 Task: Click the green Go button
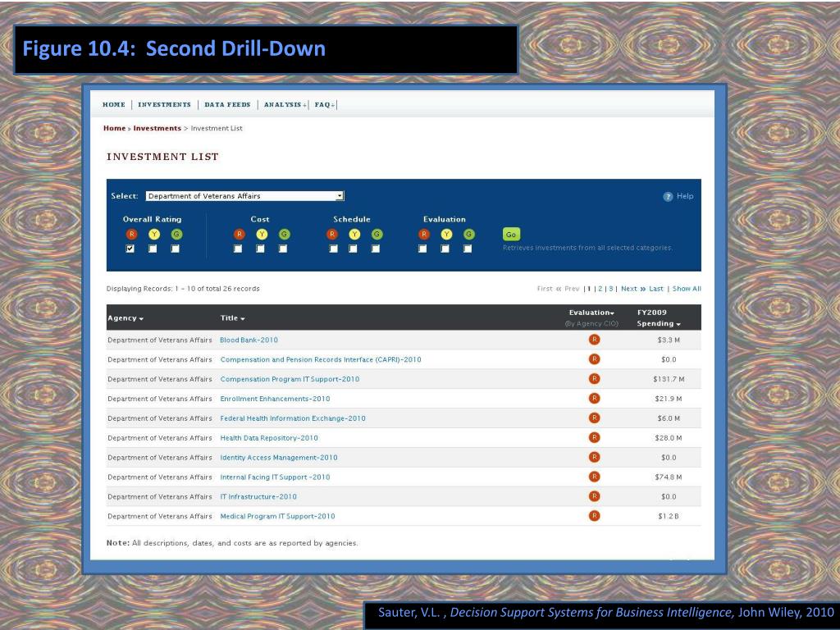pyautogui.click(x=511, y=234)
